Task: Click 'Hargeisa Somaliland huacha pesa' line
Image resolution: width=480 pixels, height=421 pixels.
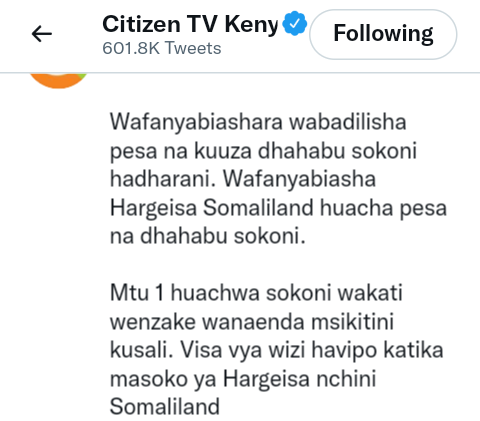Action: [278, 208]
